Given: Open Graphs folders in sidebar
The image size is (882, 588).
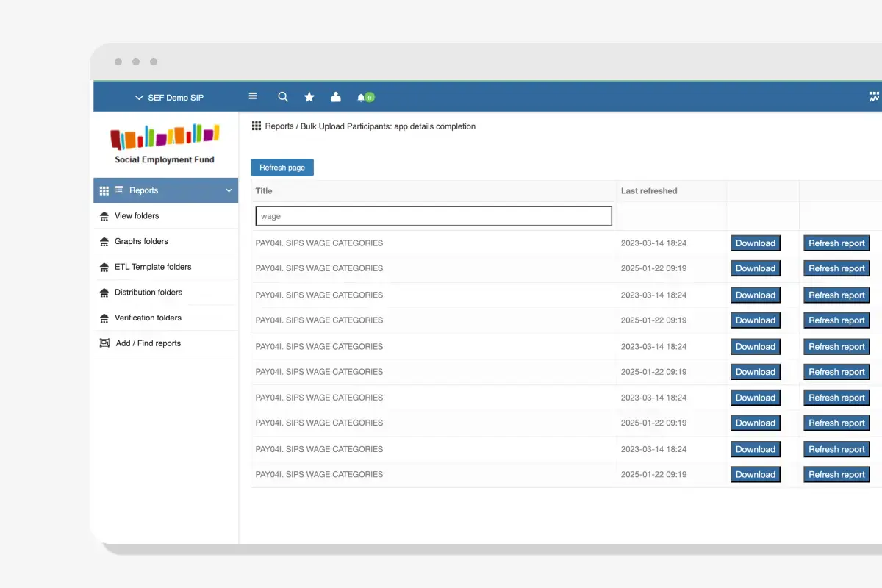Looking at the screenshot, I should click(141, 241).
